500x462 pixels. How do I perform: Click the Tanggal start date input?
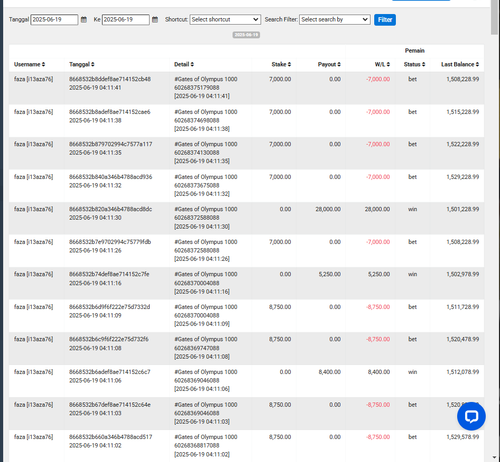pyautogui.click(x=54, y=20)
